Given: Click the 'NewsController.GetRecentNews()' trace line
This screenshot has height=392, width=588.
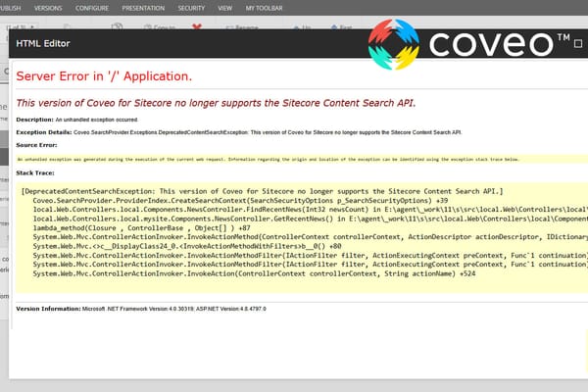Looking at the screenshot, I should 310,219.
